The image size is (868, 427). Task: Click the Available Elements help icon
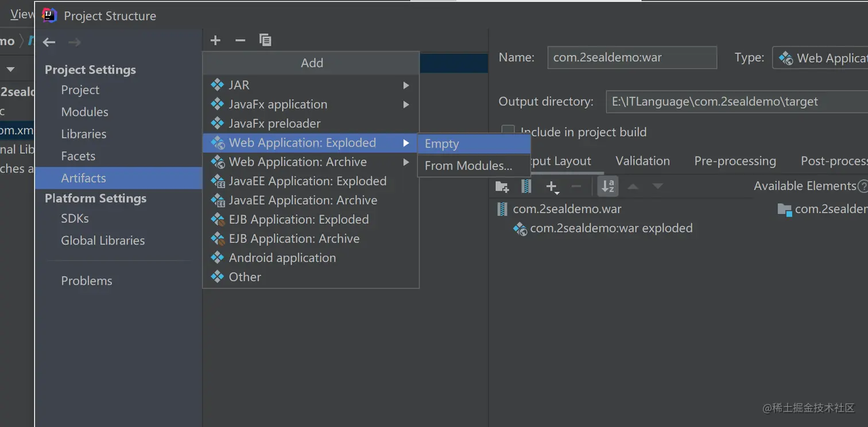click(862, 186)
